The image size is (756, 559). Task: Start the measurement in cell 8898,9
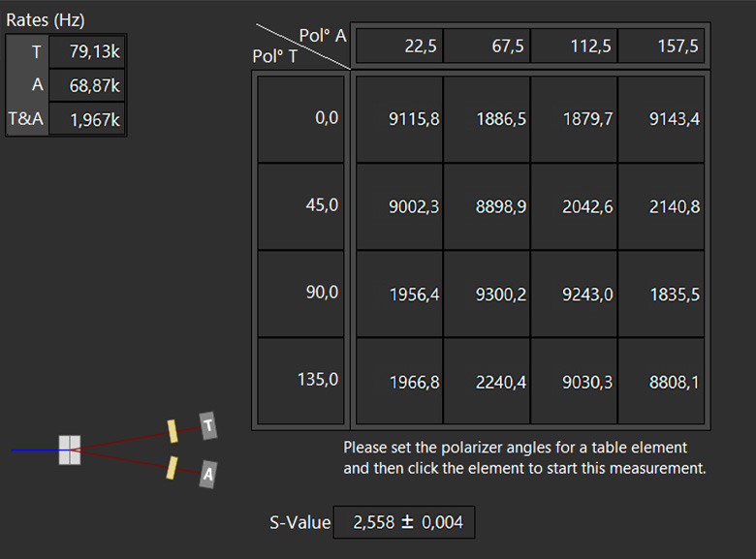pyautogui.click(x=487, y=206)
